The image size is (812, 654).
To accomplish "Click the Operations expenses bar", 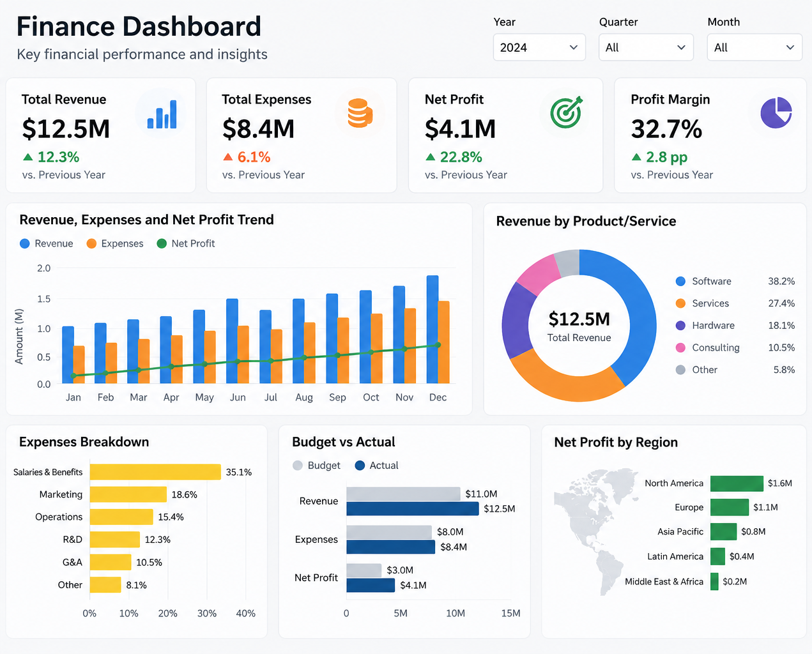I will click(x=121, y=517).
